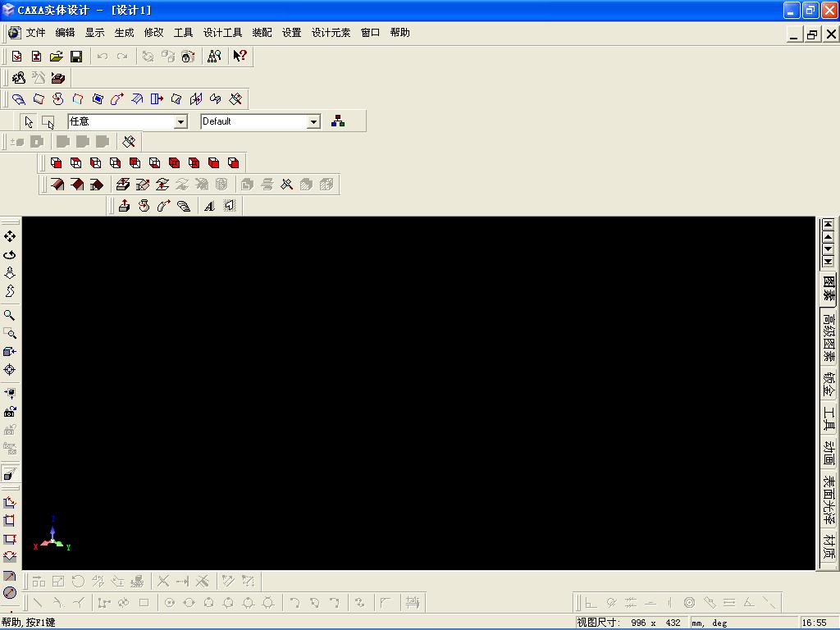840x630 pixels.
Task: Choose the Orbit camera rotate tool
Action: tap(10, 254)
